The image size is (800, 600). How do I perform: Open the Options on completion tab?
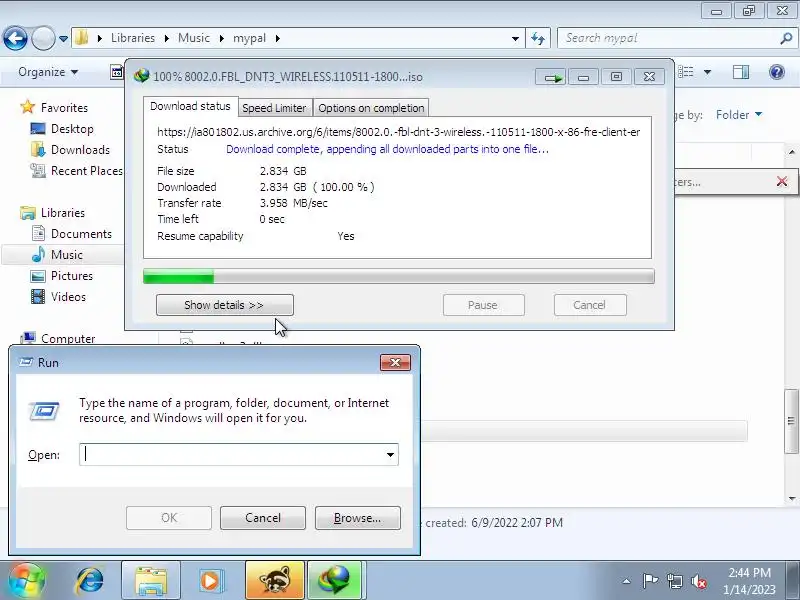371,108
